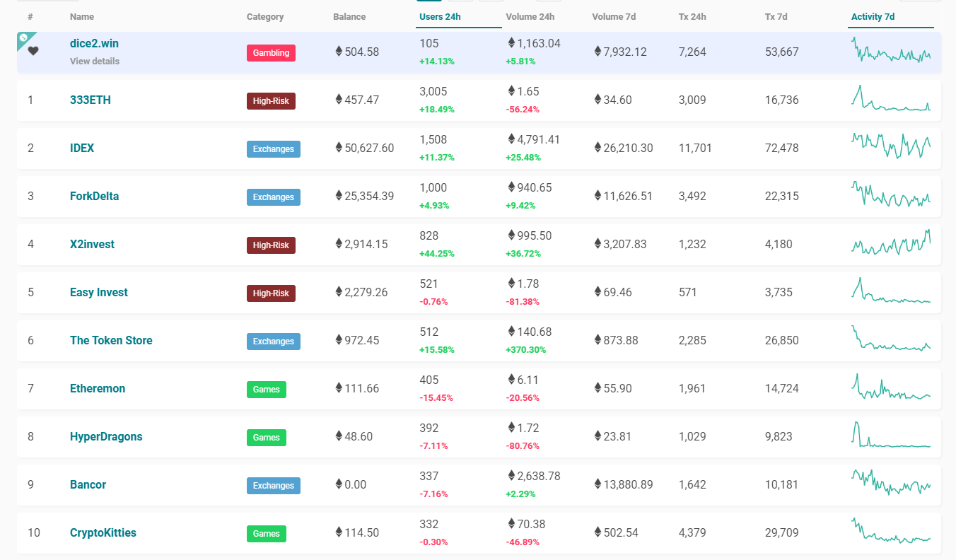Viewport: 956px width, 560px height.
Task: Click the Exchanges badge for The Token Store
Action: pos(274,341)
